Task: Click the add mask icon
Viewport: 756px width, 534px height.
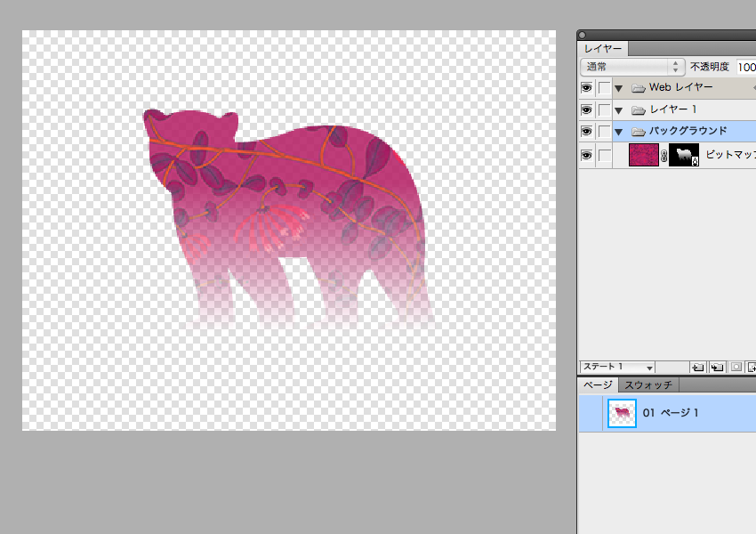Action: [x=734, y=367]
